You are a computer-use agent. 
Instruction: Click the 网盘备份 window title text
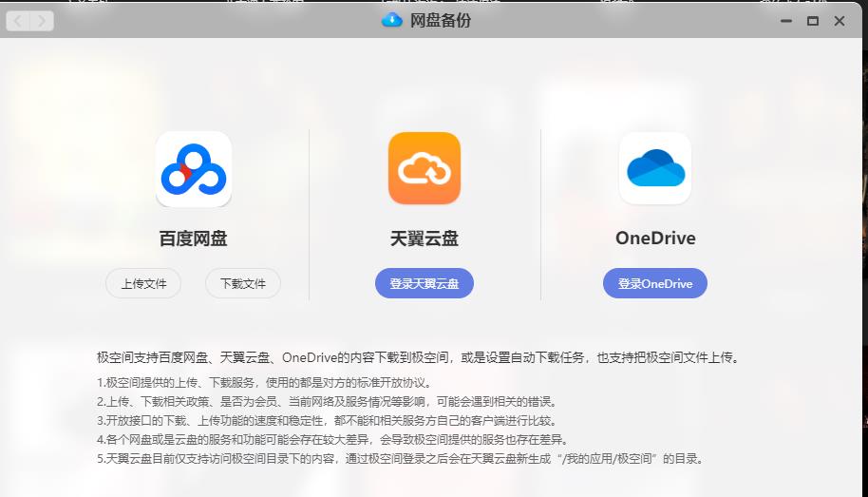tap(441, 21)
